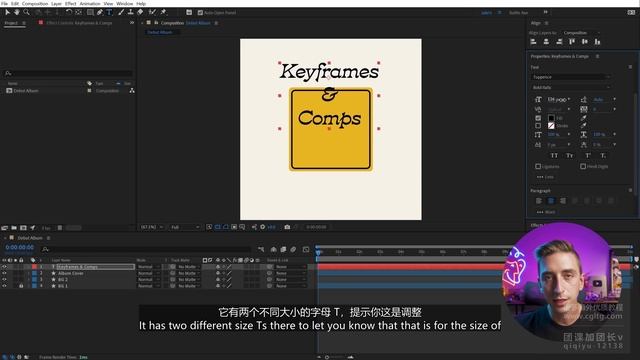Select the Puppet Pin tool
This screenshot has width=640, height=360.
click(163, 12)
